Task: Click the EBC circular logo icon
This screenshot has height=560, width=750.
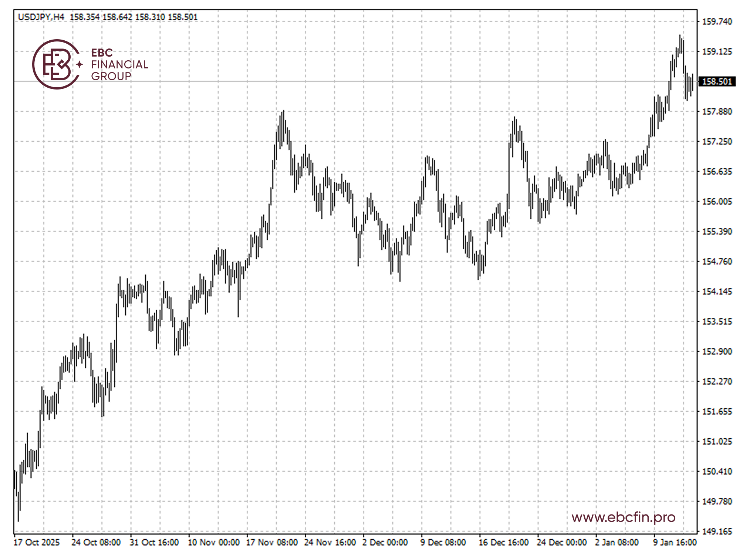Action: (56, 64)
